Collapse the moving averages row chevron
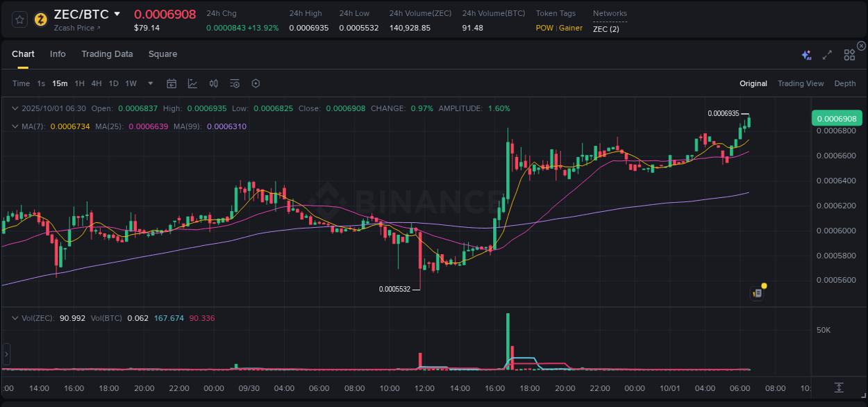The height and width of the screenshot is (407, 868). pos(15,126)
